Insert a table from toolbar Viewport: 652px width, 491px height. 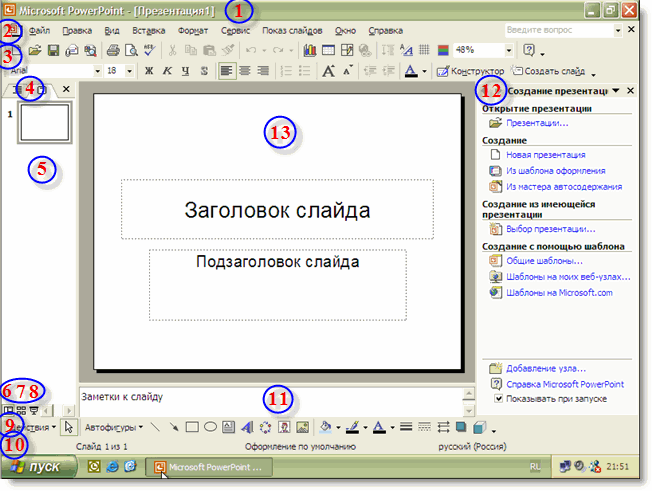click(x=328, y=51)
